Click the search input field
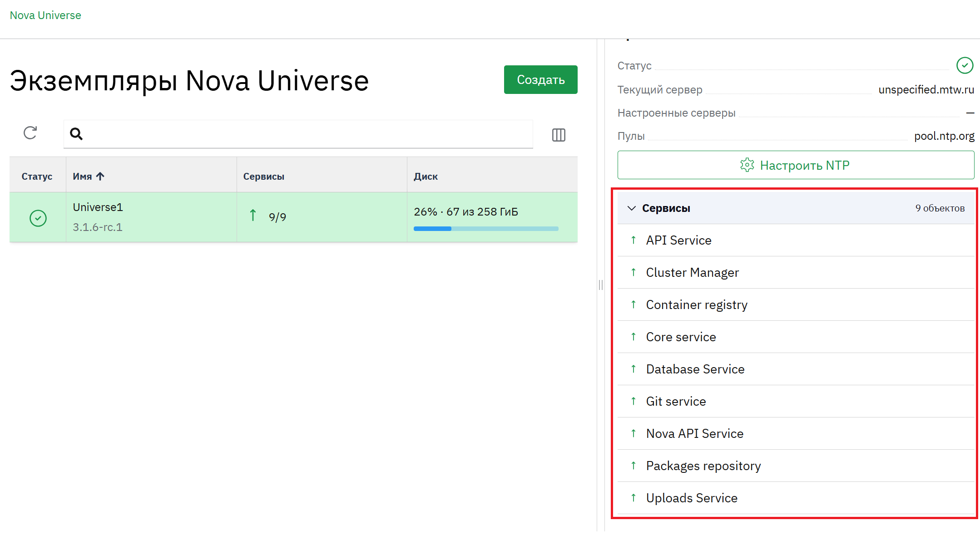Viewport: 980px width, 535px height. tap(298, 134)
